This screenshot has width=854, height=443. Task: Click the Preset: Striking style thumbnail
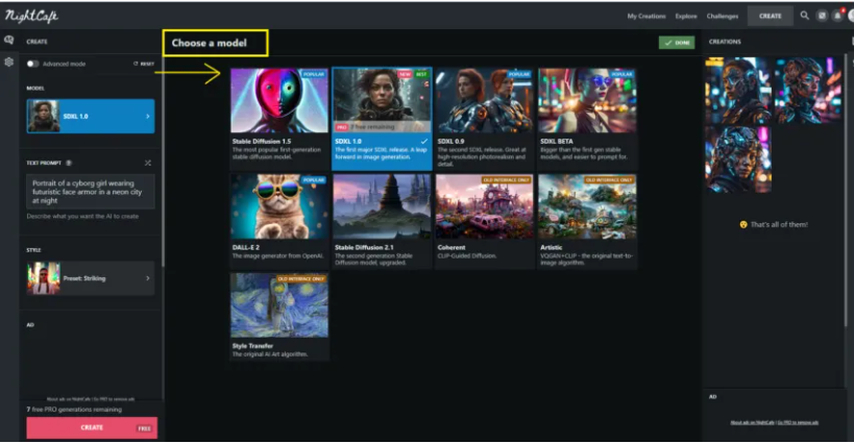[44, 278]
